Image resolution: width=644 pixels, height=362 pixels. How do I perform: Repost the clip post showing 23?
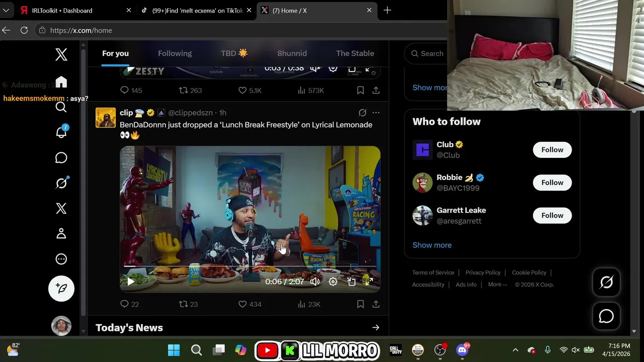click(188, 304)
